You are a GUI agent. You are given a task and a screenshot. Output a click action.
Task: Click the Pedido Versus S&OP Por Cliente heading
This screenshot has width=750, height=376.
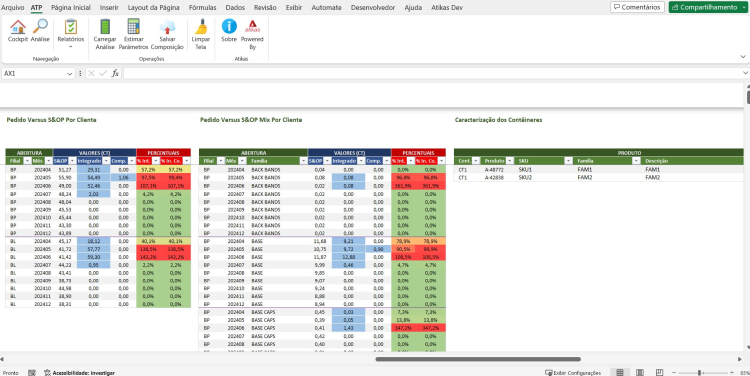[x=51, y=120]
